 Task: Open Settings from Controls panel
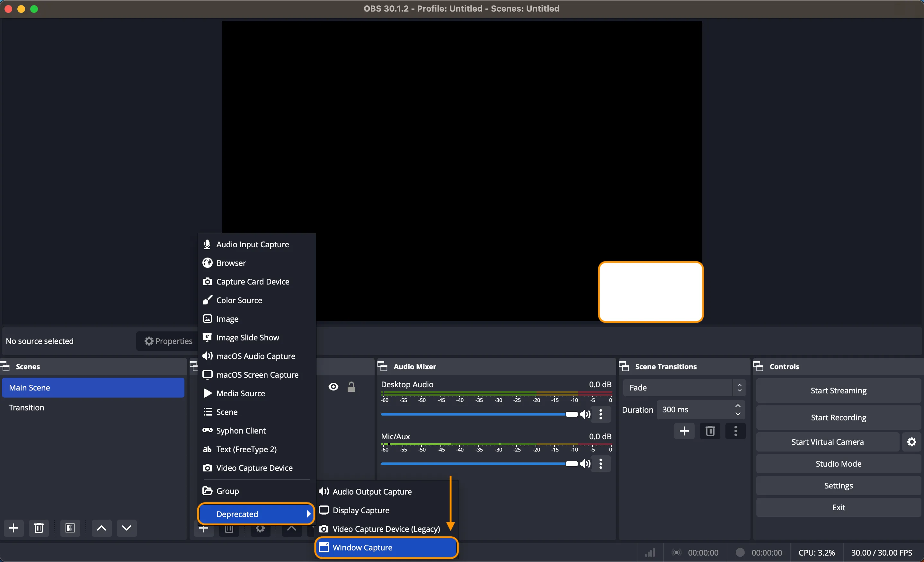pos(839,485)
